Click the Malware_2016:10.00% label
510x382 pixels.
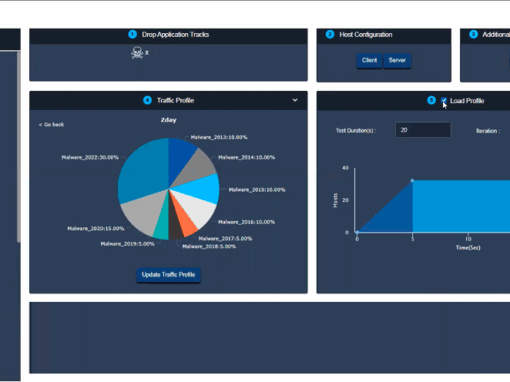pyautogui.click(x=247, y=222)
